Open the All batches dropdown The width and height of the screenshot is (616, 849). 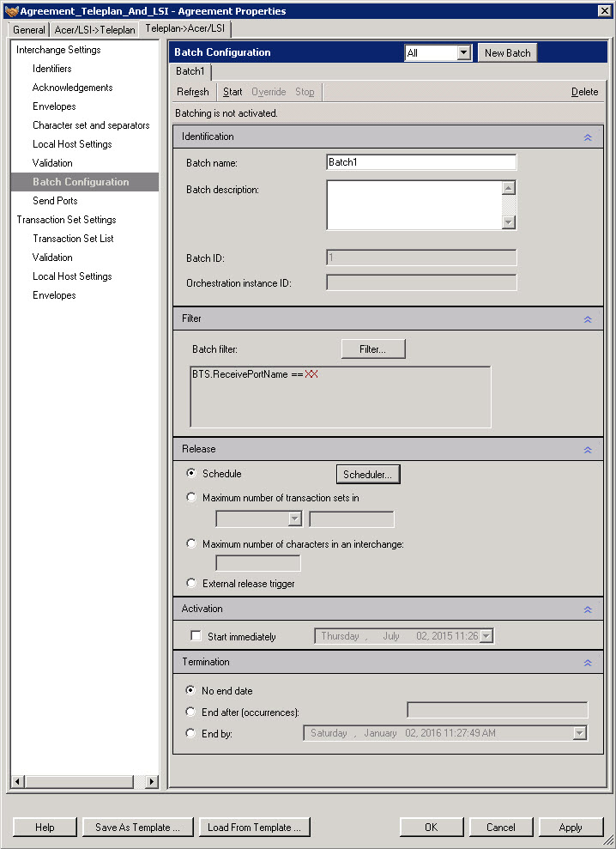463,52
